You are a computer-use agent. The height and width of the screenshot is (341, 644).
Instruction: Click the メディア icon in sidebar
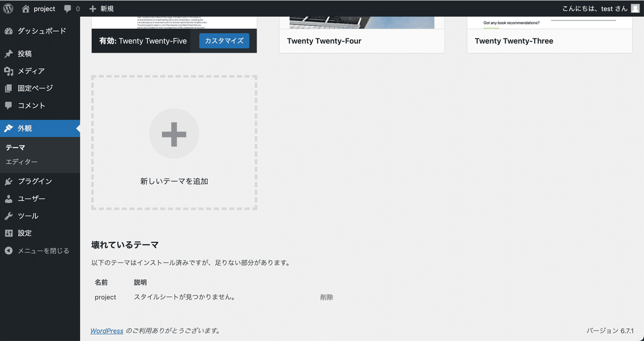click(9, 71)
